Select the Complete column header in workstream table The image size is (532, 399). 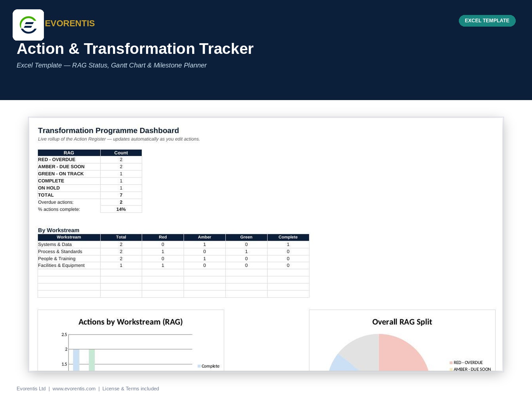(288, 237)
